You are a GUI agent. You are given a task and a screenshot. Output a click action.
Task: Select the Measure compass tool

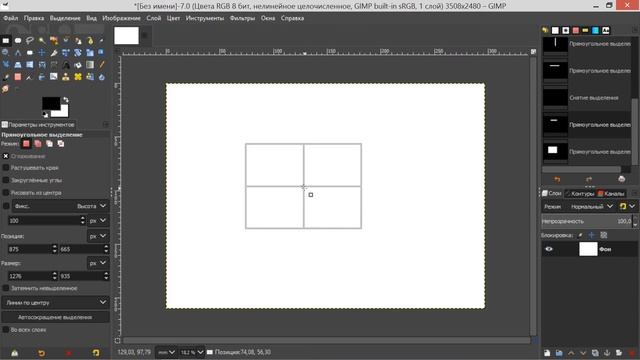(18, 53)
